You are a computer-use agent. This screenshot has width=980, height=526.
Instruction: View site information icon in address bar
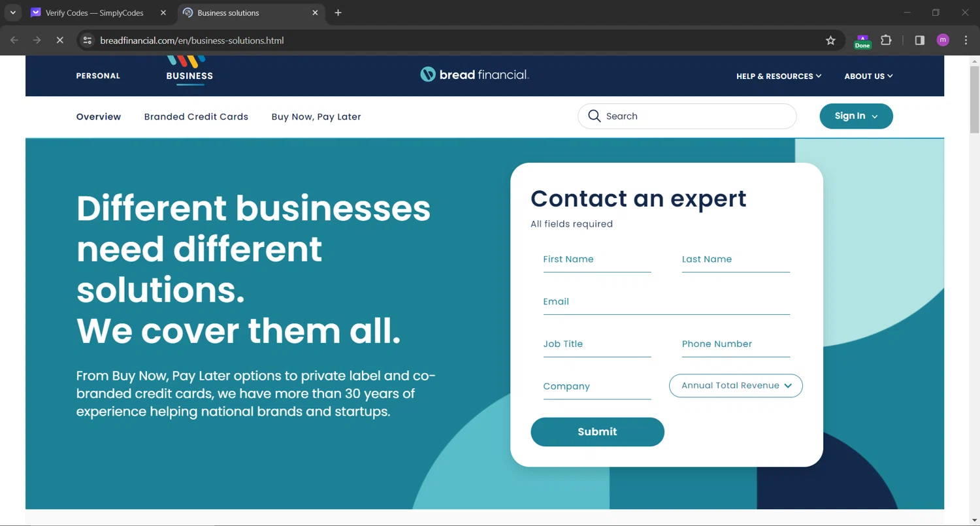(x=87, y=41)
